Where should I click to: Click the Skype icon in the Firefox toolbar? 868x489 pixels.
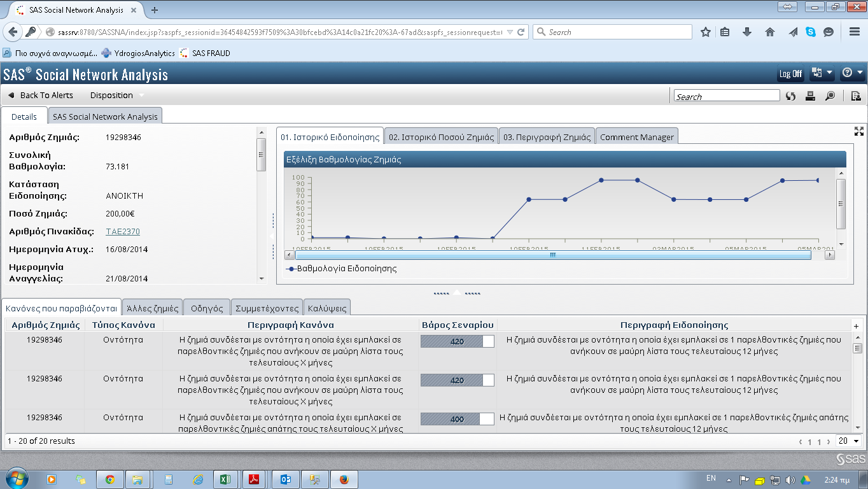[810, 32]
